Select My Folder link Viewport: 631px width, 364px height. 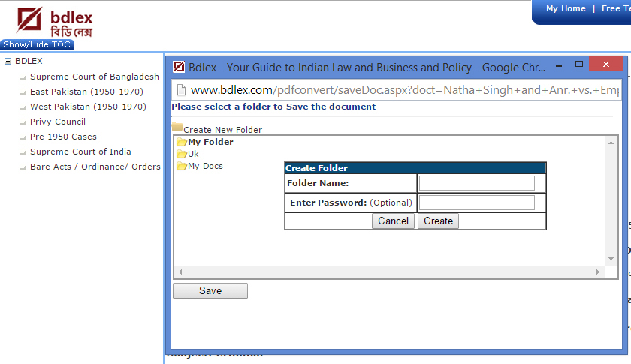(210, 142)
